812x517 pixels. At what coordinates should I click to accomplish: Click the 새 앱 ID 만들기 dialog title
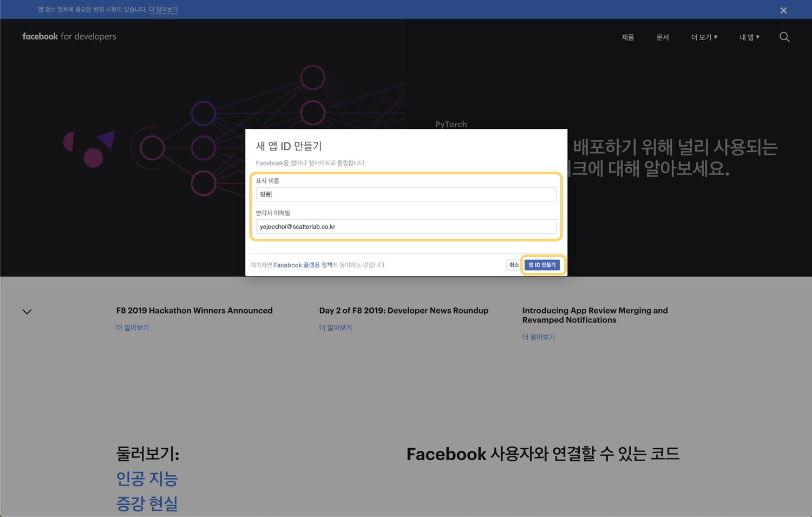(x=289, y=146)
